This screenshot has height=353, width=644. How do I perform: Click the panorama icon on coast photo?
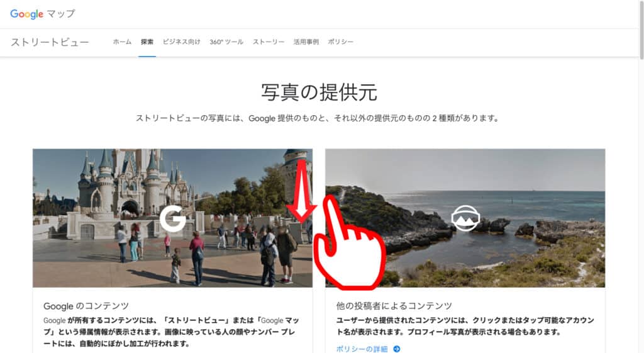click(465, 218)
